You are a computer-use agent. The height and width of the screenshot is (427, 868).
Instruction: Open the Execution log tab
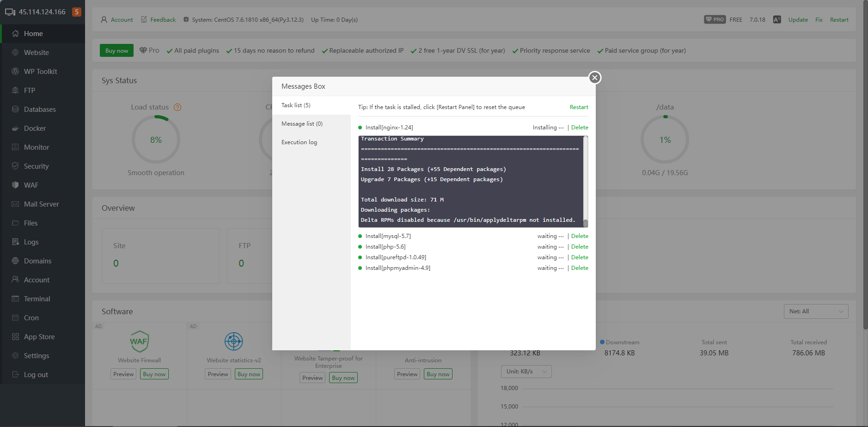[312, 142]
